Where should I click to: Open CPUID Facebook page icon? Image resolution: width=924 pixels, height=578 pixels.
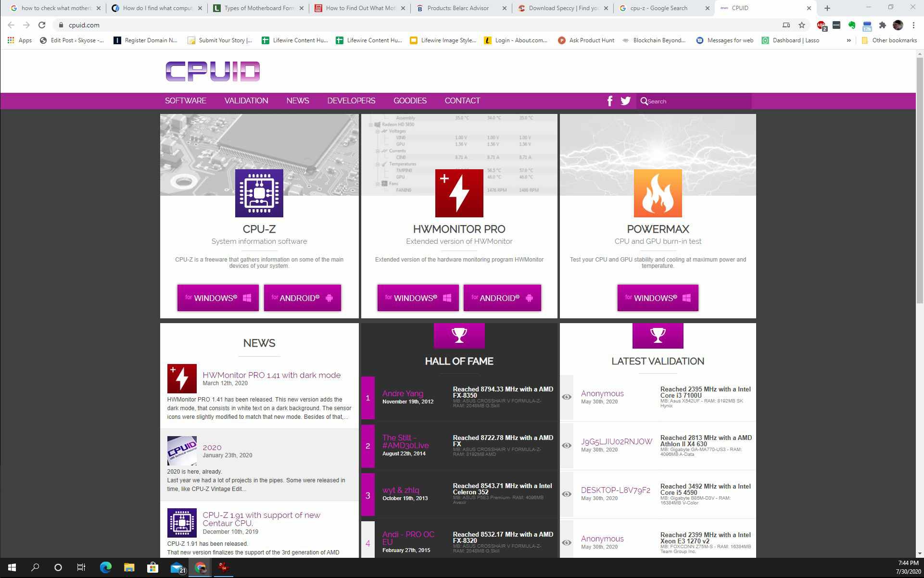tap(610, 101)
